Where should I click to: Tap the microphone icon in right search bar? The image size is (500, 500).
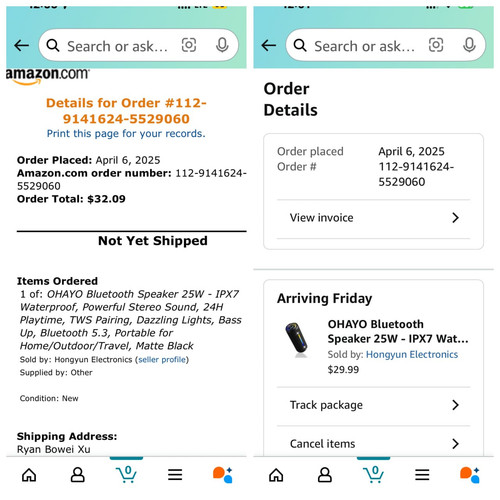tap(469, 45)
